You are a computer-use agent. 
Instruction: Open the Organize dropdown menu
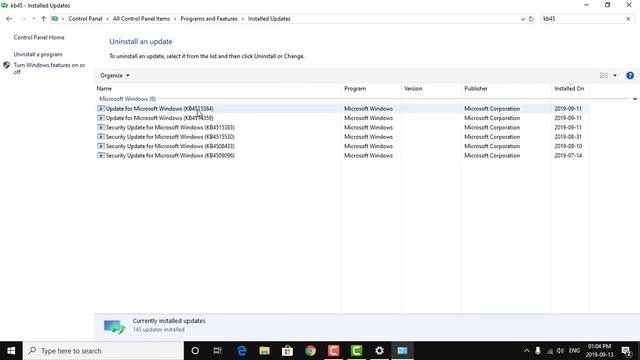click(x=115, y=76)
